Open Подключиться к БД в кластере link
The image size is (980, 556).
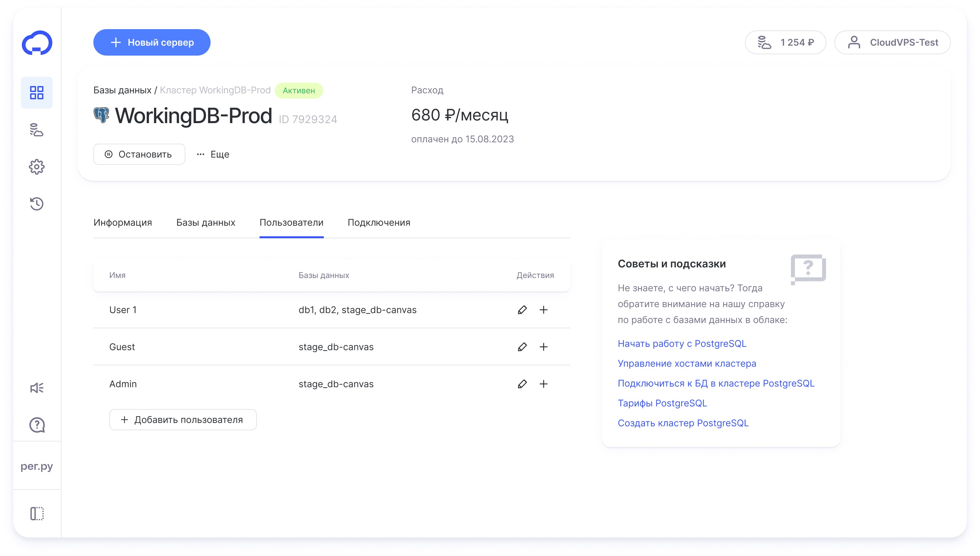point(716,383)
